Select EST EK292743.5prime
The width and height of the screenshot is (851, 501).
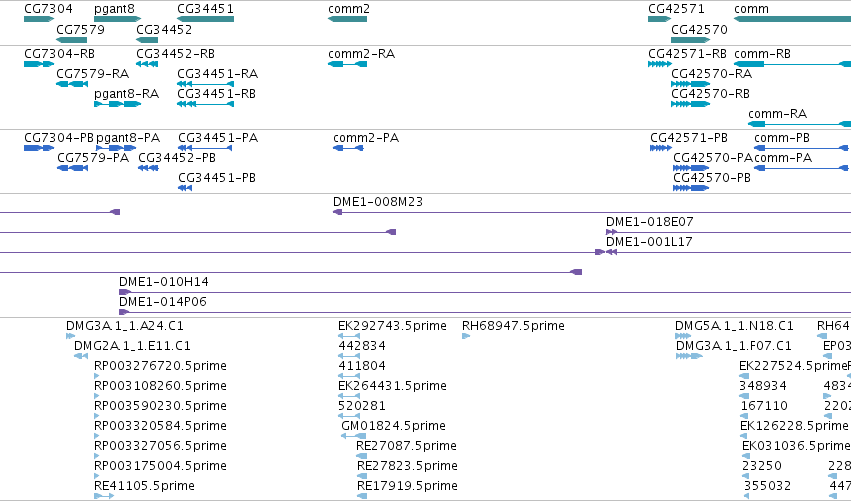349,336
